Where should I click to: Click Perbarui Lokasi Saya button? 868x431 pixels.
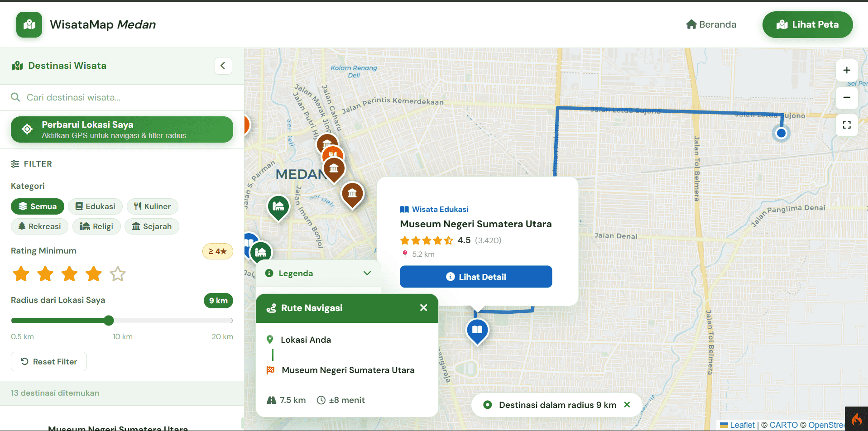pyautogui.click(x=122, y=129)
